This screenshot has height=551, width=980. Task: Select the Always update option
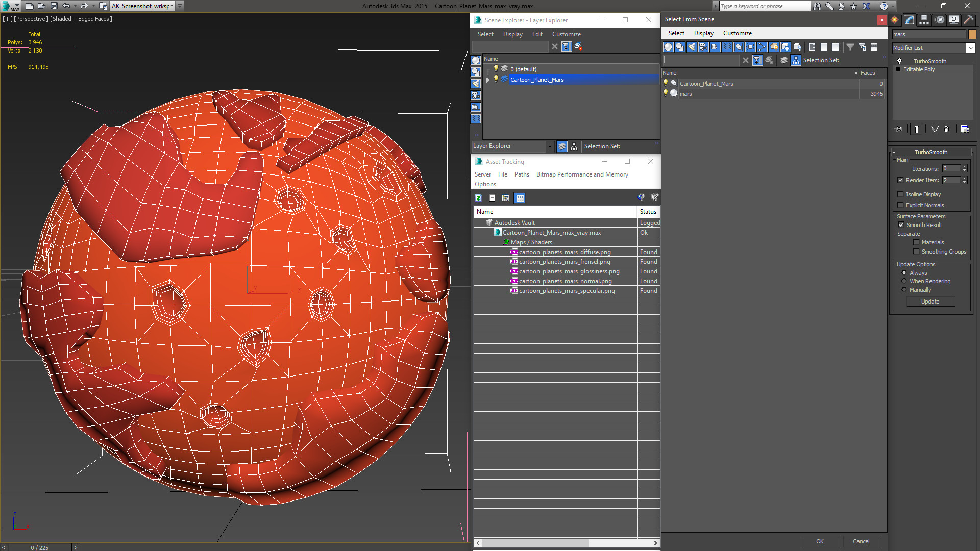click(x=904, y=273)
